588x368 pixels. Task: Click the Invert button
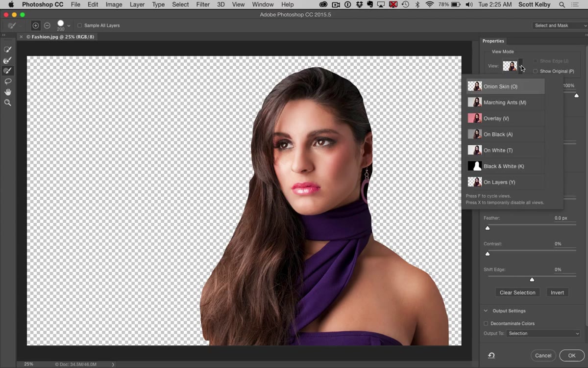click(x=557, y=292)
